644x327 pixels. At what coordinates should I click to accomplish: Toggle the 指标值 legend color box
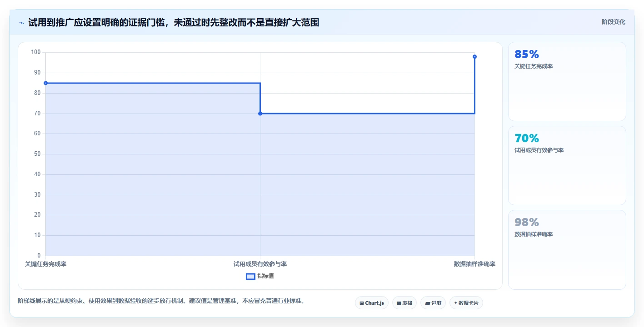tap(250, 276)
